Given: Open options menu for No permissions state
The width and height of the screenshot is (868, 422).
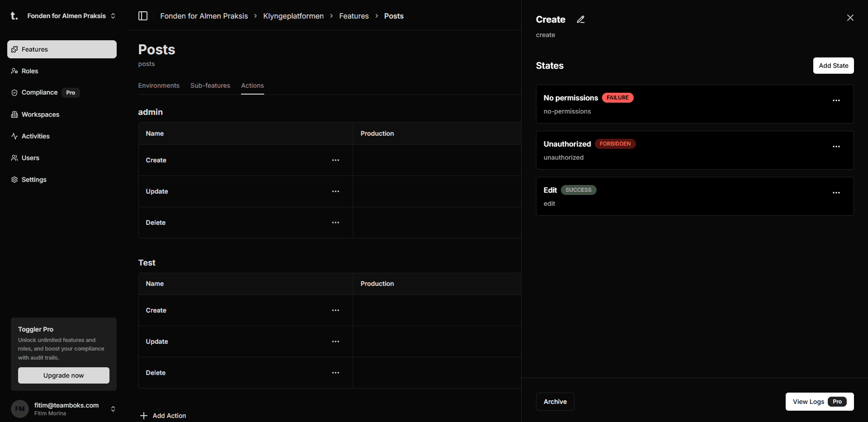Looking at the screenshot, I should [x=836, y=100].
